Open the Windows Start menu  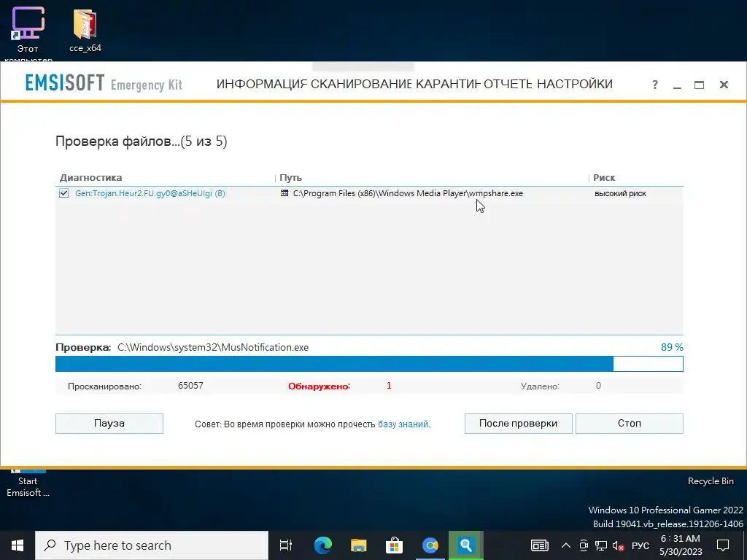tap(18, 545)
